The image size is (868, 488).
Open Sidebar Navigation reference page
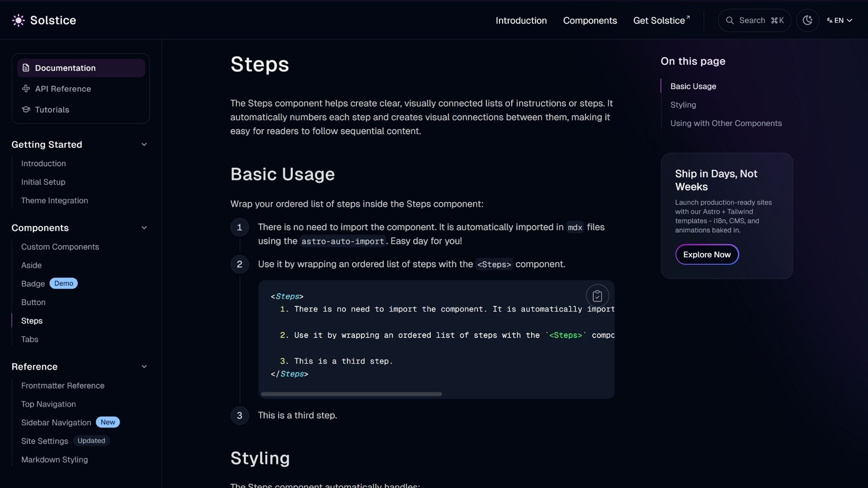tap(56, 422)
